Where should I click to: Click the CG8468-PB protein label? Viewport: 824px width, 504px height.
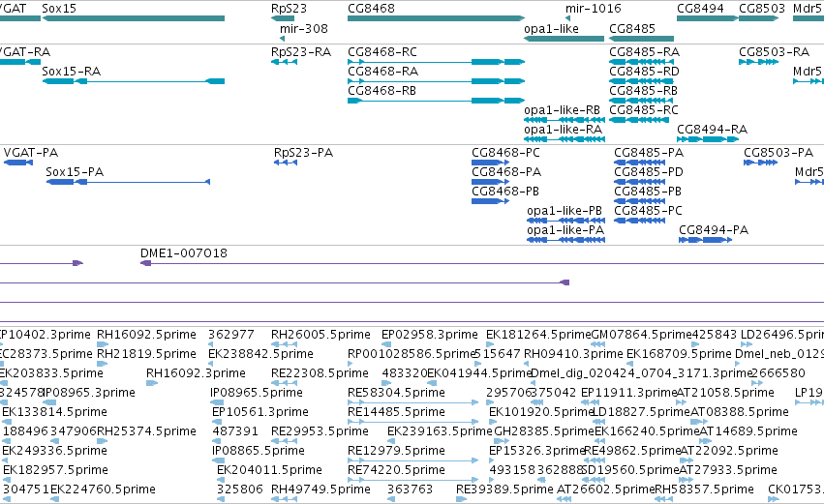tap(505, 192)
